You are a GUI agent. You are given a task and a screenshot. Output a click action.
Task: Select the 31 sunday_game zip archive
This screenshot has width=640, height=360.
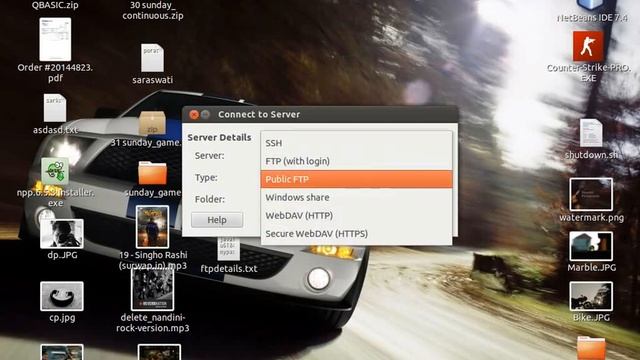(x=152, y=123)
